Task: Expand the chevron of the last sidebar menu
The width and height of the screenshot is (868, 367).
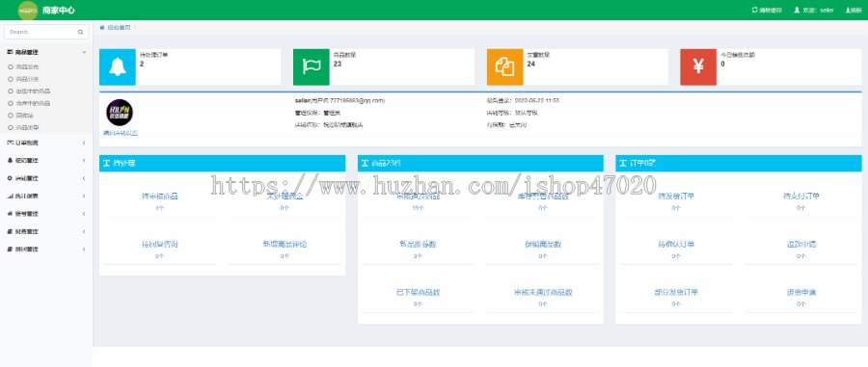Action: tap(84, 249)
